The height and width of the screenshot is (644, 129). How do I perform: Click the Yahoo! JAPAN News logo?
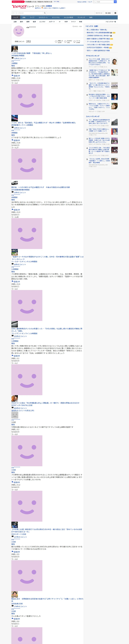click(x=23, y=7)
